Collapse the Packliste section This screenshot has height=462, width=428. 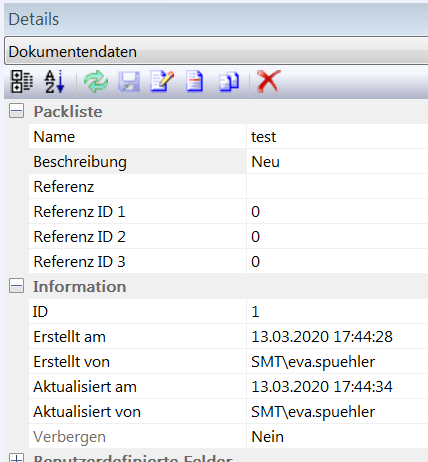[16, 111]
